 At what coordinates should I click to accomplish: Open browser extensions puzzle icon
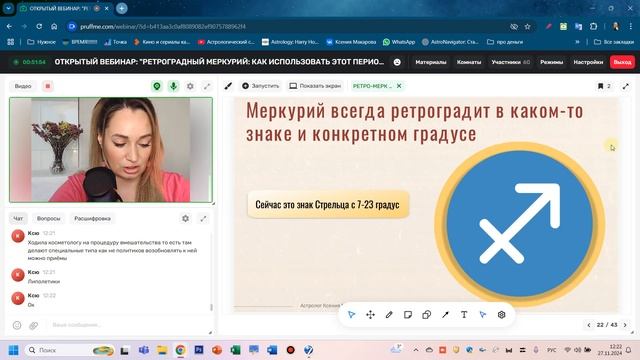[x=593, y=27]
